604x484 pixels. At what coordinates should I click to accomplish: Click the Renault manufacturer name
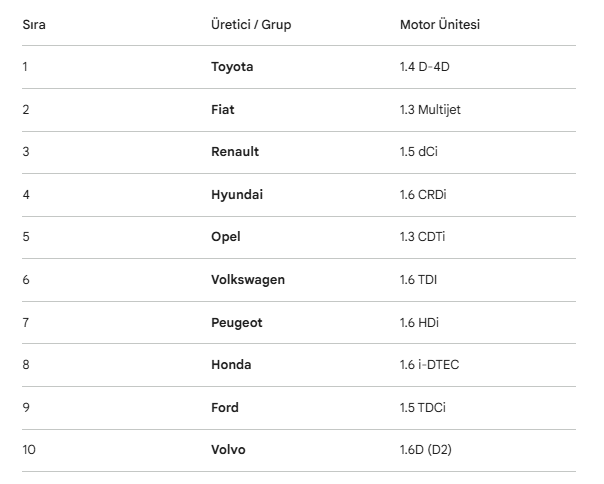[235, 152]
